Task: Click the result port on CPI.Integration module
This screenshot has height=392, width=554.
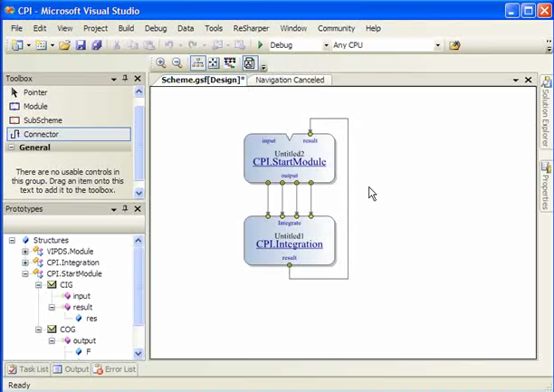Action: pyautogui.click(x=290, y=265)
